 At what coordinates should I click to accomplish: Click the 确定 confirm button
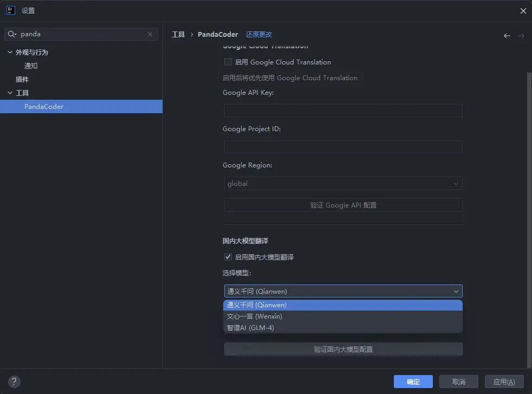413,382
